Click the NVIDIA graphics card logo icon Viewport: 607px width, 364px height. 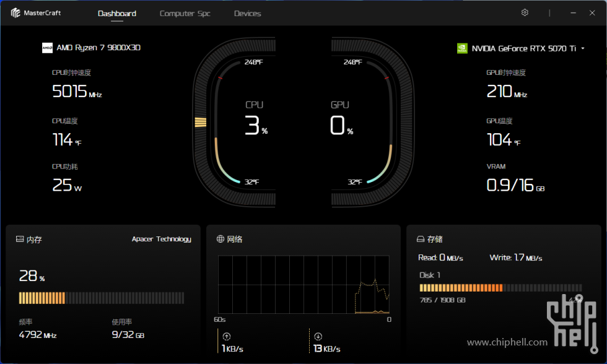[x=461, y=48]
